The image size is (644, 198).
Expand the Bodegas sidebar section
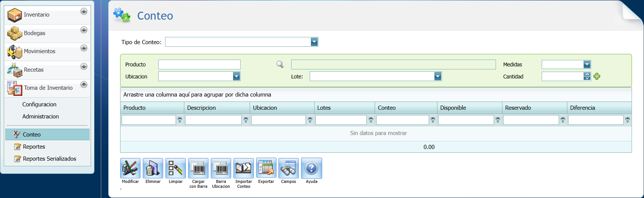pyautogui.click(x=84, y=30)
